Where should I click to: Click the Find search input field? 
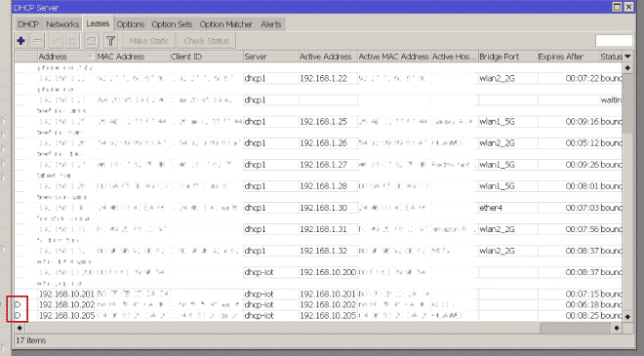(614, 41)
